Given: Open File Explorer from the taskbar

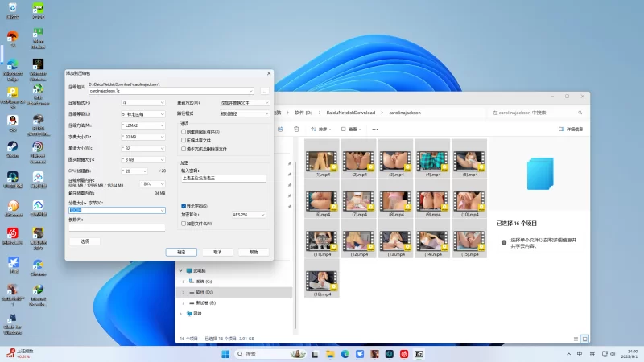Looking at the screenshot, I should click(330, 354).
